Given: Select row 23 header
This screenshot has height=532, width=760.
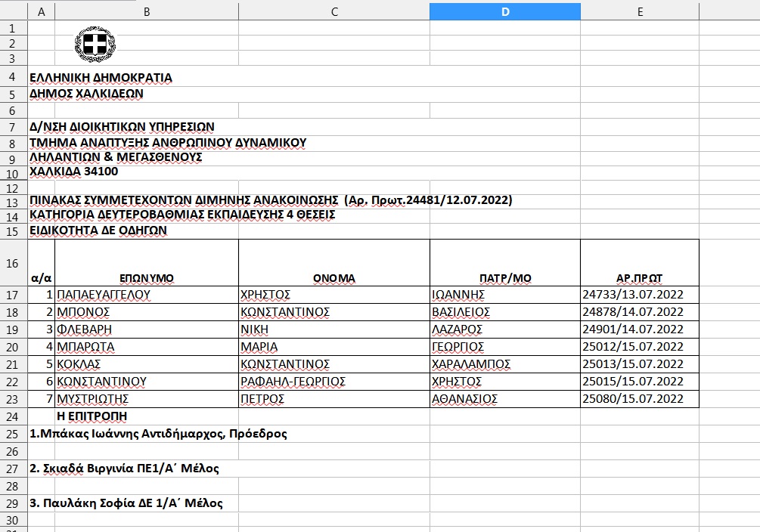Looking at the screenshot, I should tap(13, 399).
